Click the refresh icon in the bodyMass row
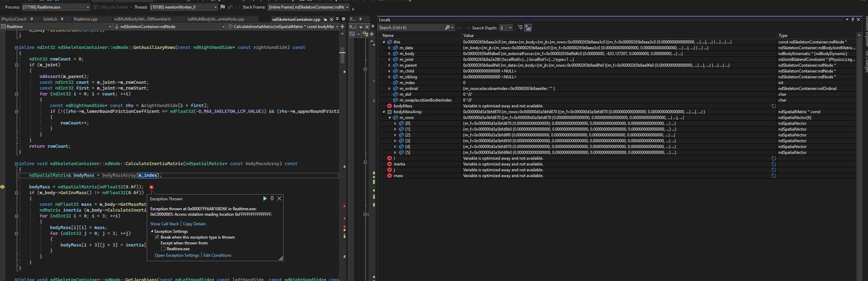Image resolution: width=868 pixels, height=281 pixels. 774,106
